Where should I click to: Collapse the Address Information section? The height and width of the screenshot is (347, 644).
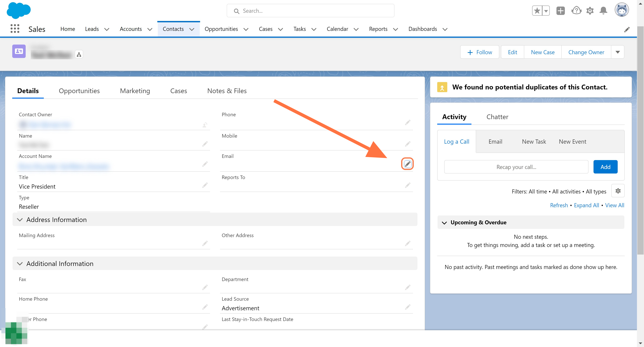coord(20,220)
